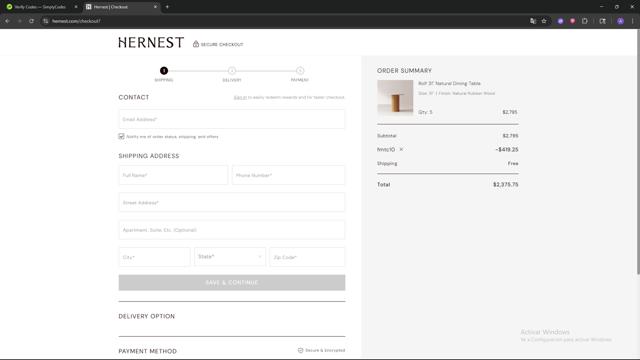Go back to the previous page

[7, 21]
